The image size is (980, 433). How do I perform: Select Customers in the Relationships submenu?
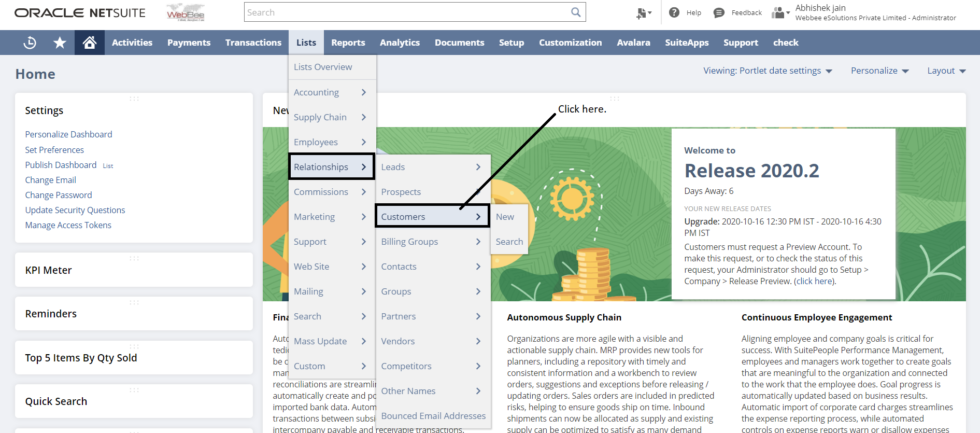[433, 216]
